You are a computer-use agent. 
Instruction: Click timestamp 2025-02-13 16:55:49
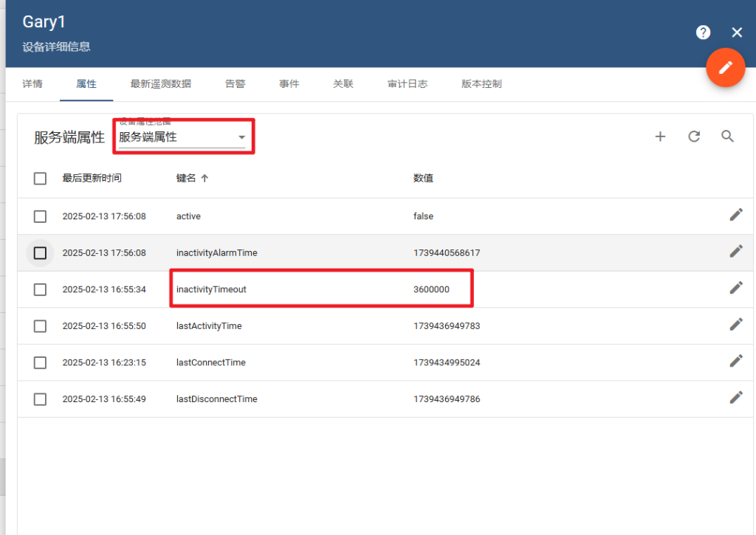pyautogui.click(x=104, y=399)
